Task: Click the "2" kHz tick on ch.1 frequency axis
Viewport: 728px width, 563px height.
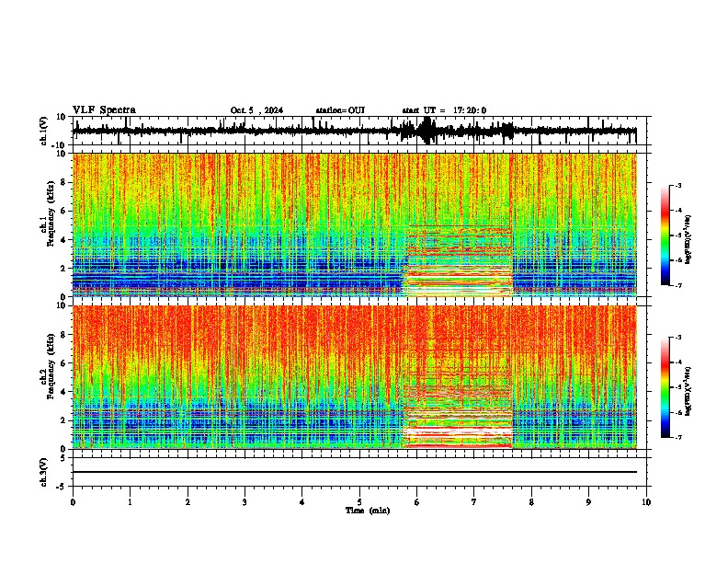Action: pyautogui.click(x=63, y=268)
